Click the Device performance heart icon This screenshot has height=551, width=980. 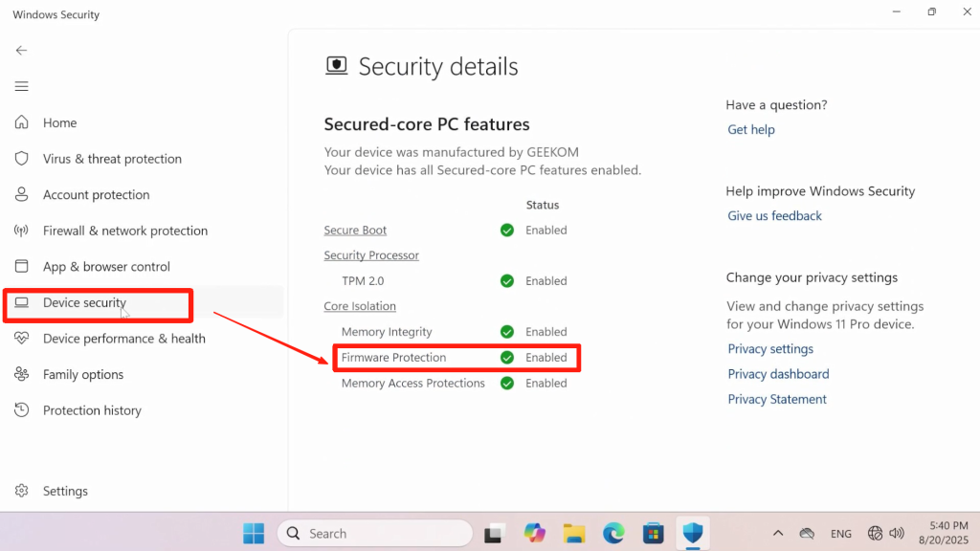coord(21,338)
